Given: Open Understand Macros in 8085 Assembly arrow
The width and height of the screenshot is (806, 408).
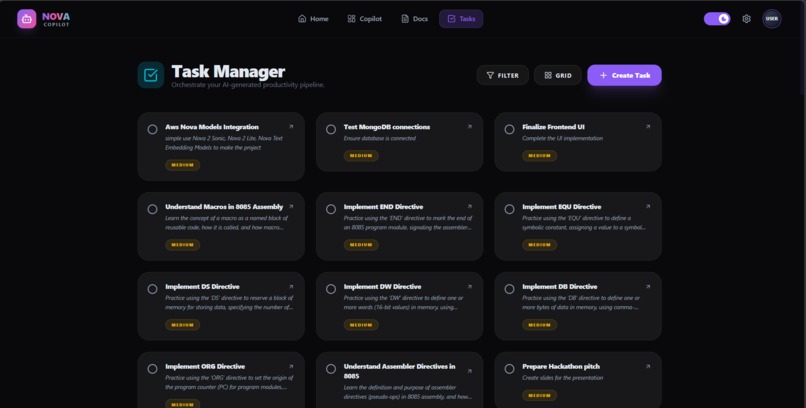Looking at the screenshot, I should (x=291, y=207).
